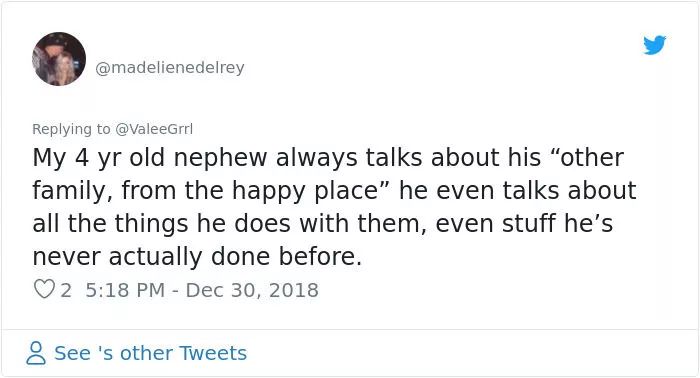Click the words "he even talks about"

pyautogui.click(x=517, y=191)
